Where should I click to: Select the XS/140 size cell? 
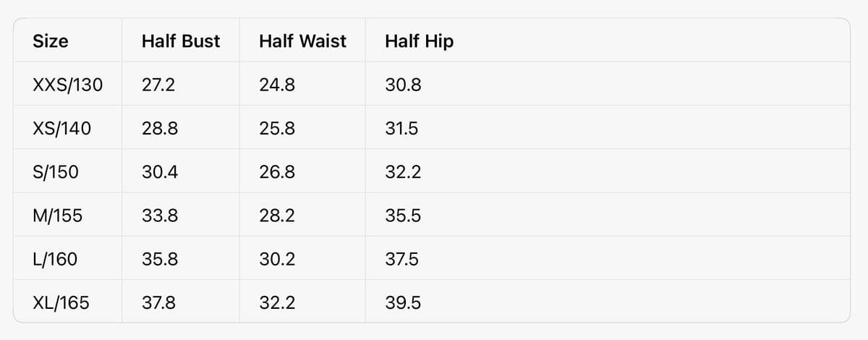(62, 129)
